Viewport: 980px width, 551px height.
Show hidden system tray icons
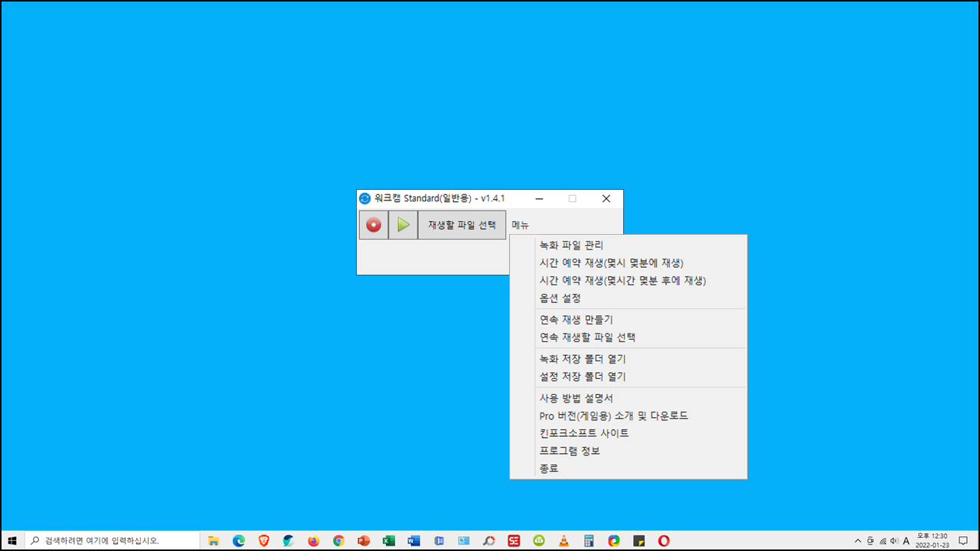click(857, 540)
